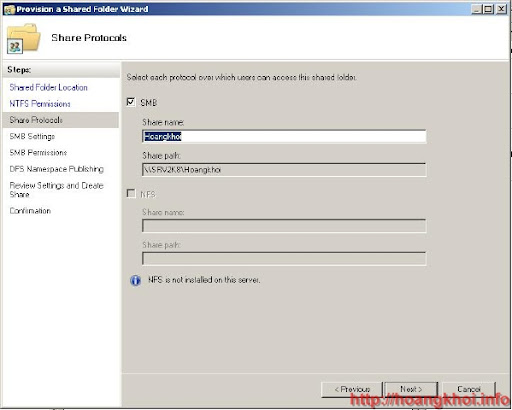512x410 pixels.
Task: Maximize the wizard window
Action: 489,9
